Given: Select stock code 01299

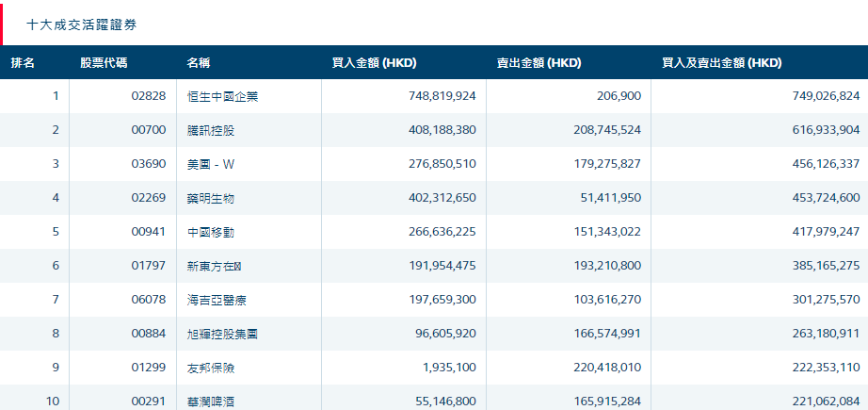Looking at the screenshot, I should pos(149,368).
